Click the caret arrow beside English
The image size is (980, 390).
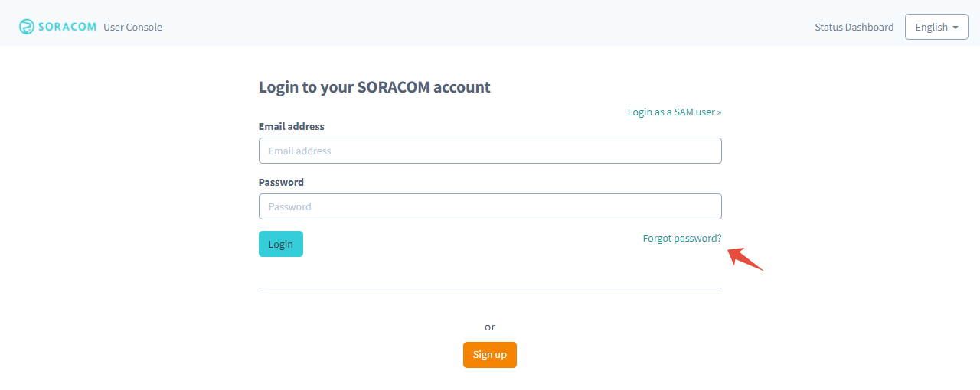point(955,28)
